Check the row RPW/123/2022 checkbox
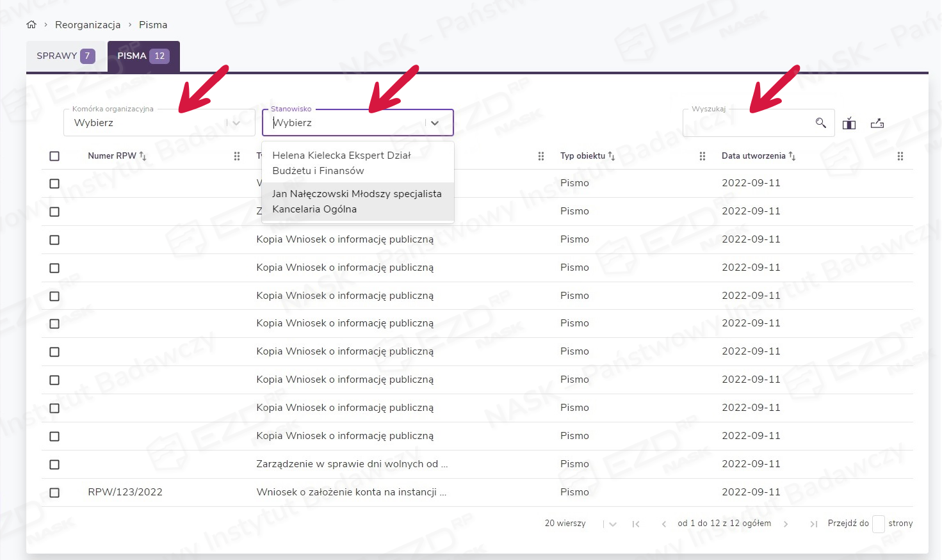The height and width of the screenshot is (560, 942). (54, 493)
